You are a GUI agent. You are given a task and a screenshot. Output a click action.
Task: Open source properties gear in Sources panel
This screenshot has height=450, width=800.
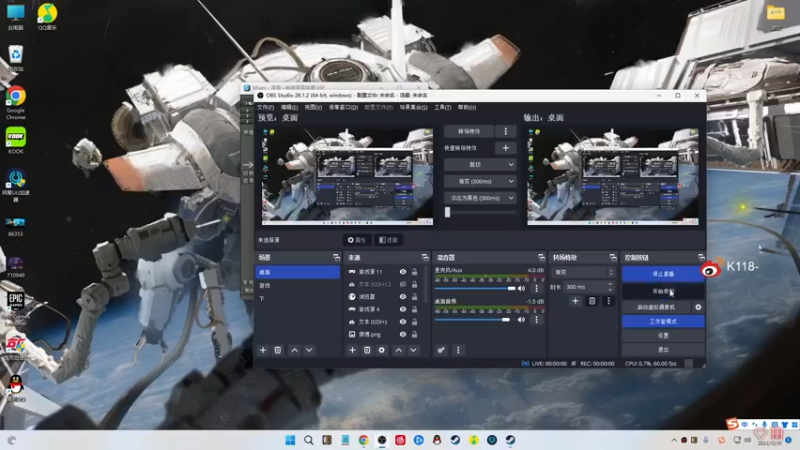[x=382, y=350]
